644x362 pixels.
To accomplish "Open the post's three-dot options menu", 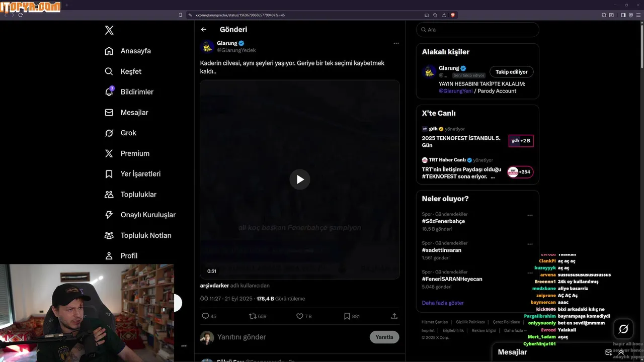I will 396,43.
